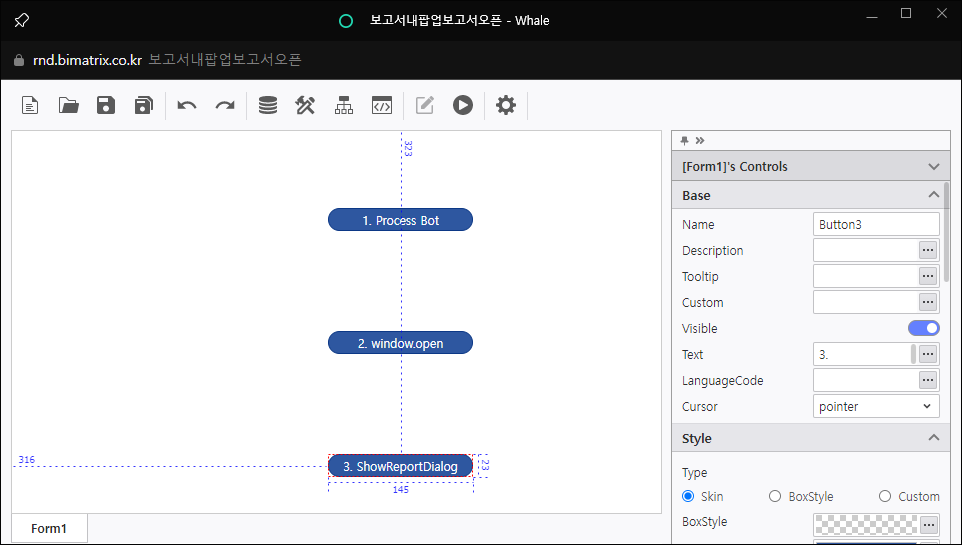962x545 pixels.
Task: Run the report preview play button
Action: coord(463,106)
